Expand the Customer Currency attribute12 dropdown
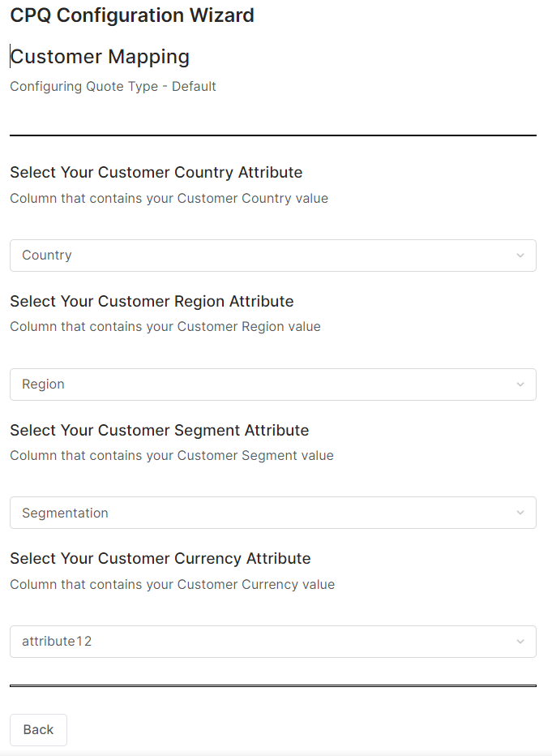Viewport: 552px width, 756px height. pos(272,642)
